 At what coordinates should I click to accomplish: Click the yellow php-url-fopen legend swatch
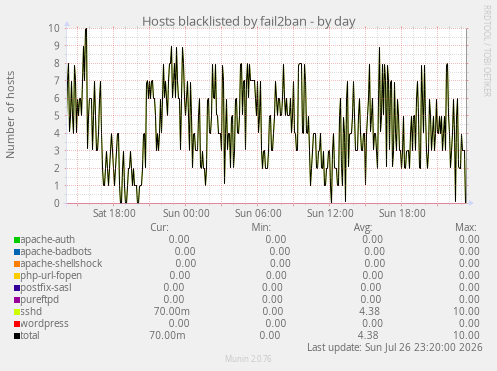coord(17,276)
